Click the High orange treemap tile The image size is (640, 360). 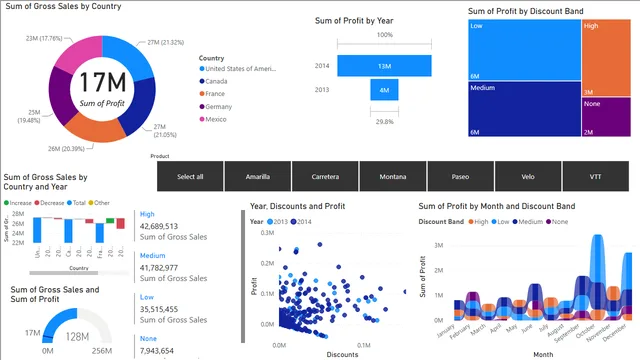pyautogui.click(x=606, y=58)
